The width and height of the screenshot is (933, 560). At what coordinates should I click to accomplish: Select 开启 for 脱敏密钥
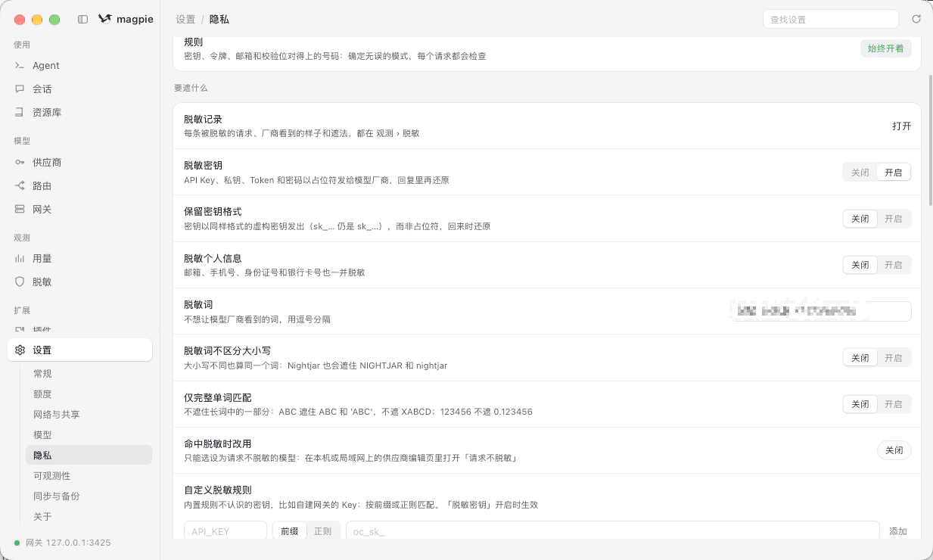pos(894,173)
